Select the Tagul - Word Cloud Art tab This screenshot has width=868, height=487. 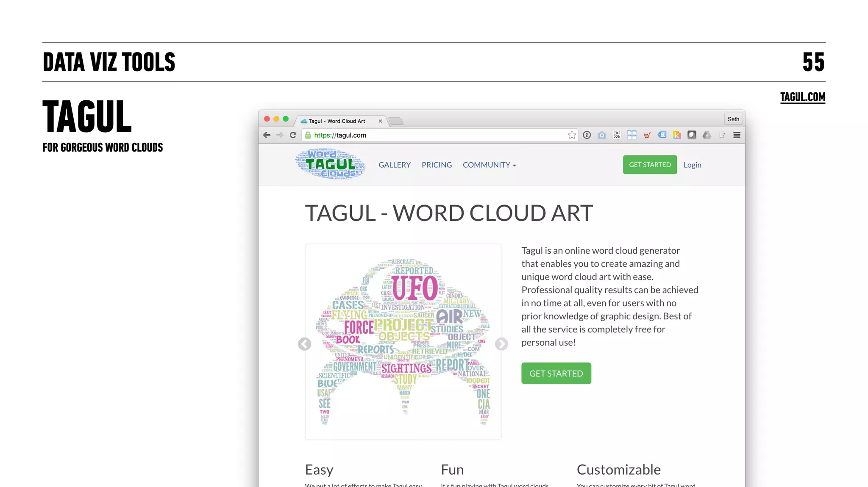coord(337,121)
